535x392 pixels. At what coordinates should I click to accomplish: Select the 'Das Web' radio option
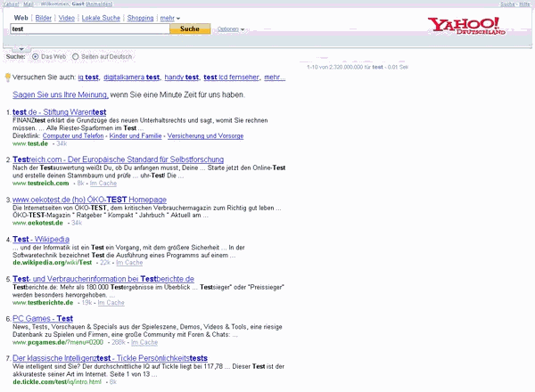click(x=35, y=57)
